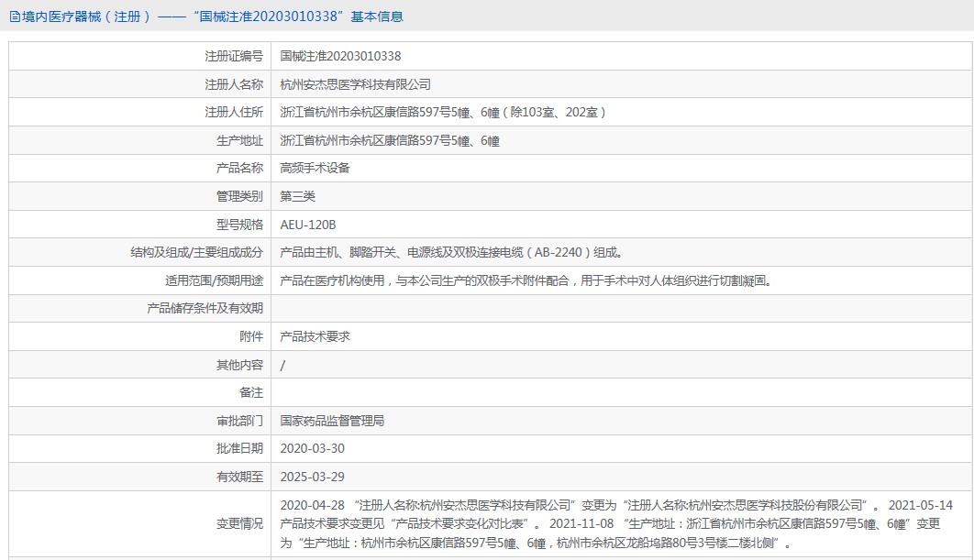
Task: Select the address ending with 除103室、202室
Action: coord(443,113)
